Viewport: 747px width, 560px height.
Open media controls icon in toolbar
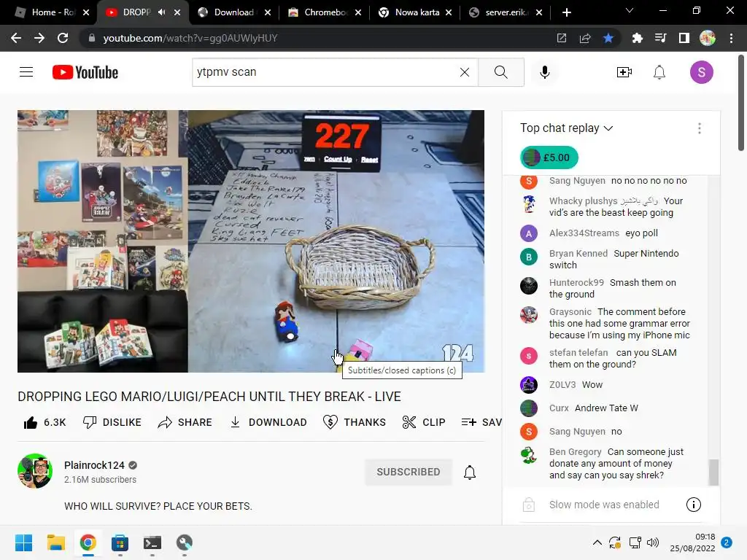point(660,38)
